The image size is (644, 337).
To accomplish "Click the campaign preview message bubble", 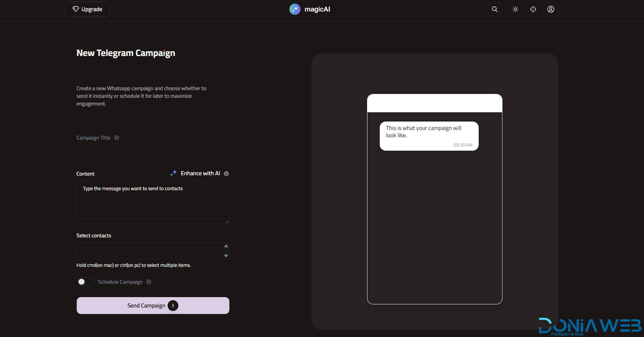I will point(429,136).
